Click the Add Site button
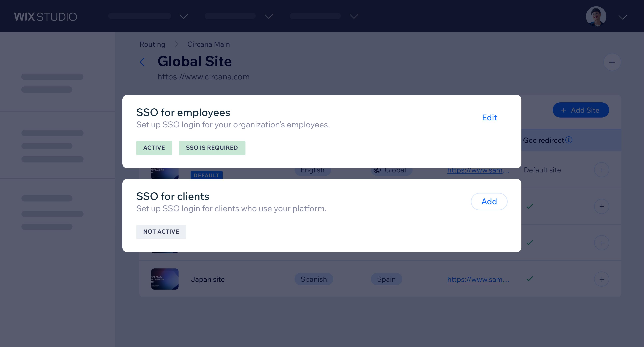Screen dimensions: 644x347 coord(581,110)
